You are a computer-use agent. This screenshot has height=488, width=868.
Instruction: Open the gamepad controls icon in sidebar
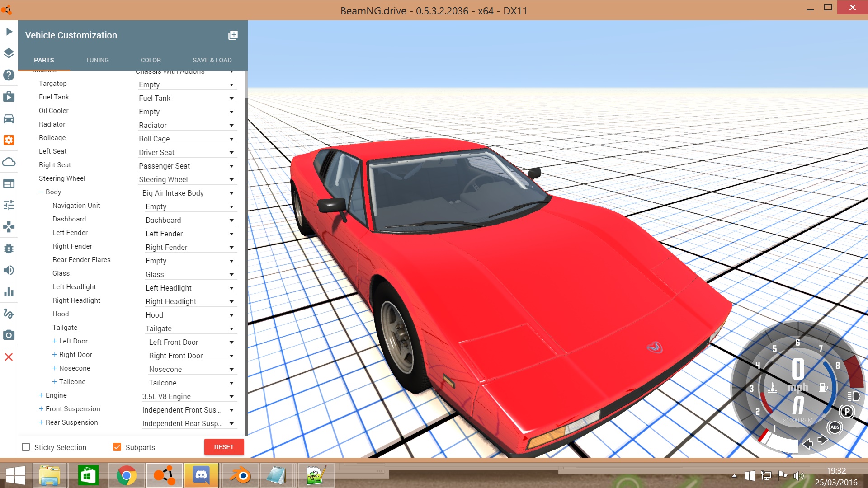pyautogui.click(x=9, y=227)
